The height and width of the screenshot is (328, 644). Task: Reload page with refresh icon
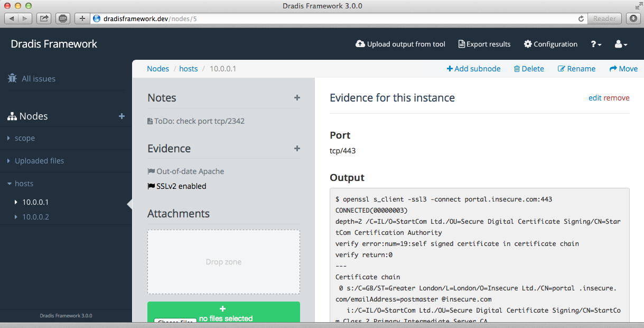[581, 19]
